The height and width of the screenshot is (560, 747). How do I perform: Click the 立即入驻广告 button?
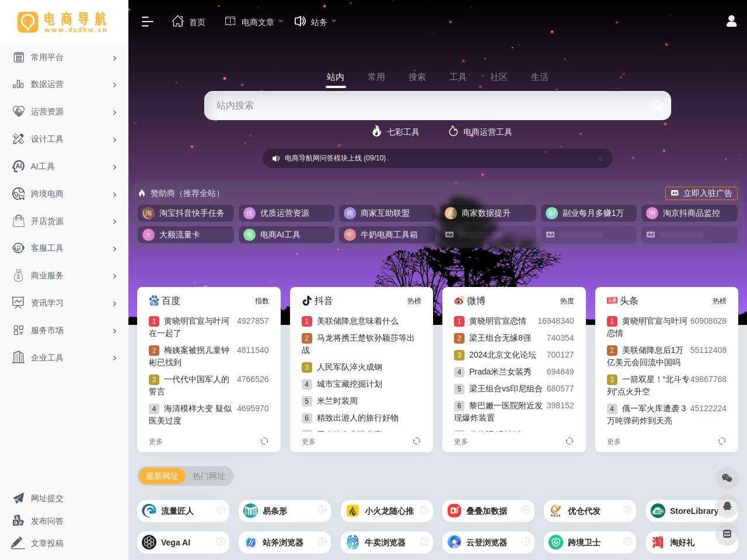[701, 193]
